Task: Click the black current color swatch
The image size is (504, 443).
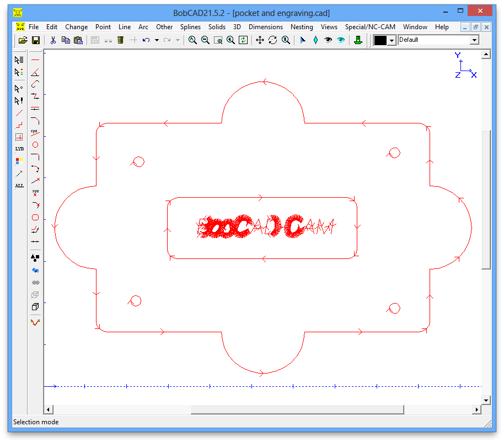Action: coord(380,40)
